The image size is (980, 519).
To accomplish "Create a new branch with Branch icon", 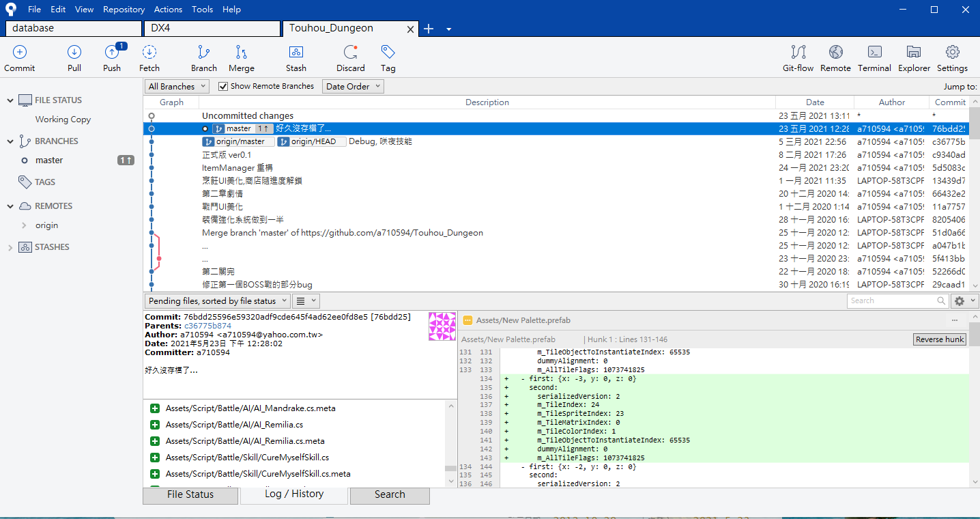I will tap(203, 52).
